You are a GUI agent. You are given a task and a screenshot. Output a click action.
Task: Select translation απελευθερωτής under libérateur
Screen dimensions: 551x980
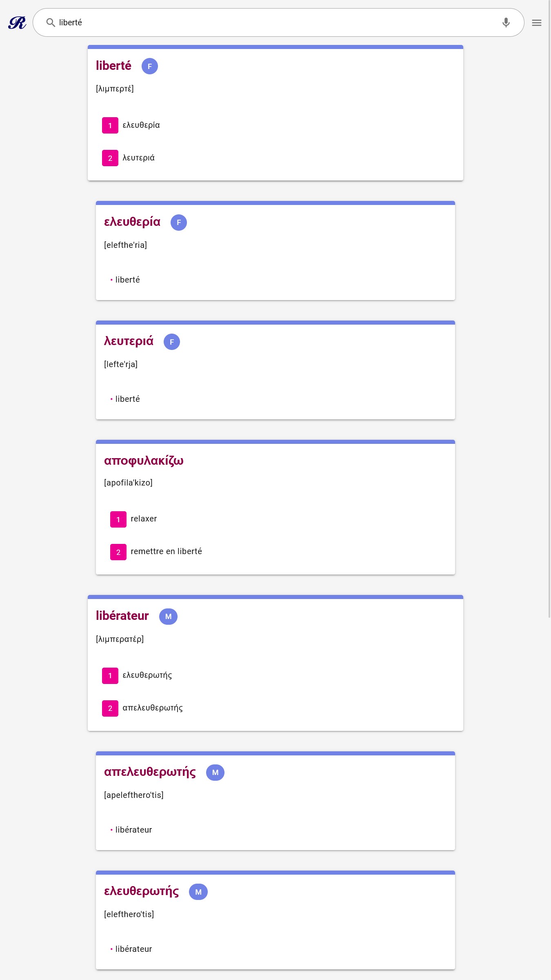(152, 708)
